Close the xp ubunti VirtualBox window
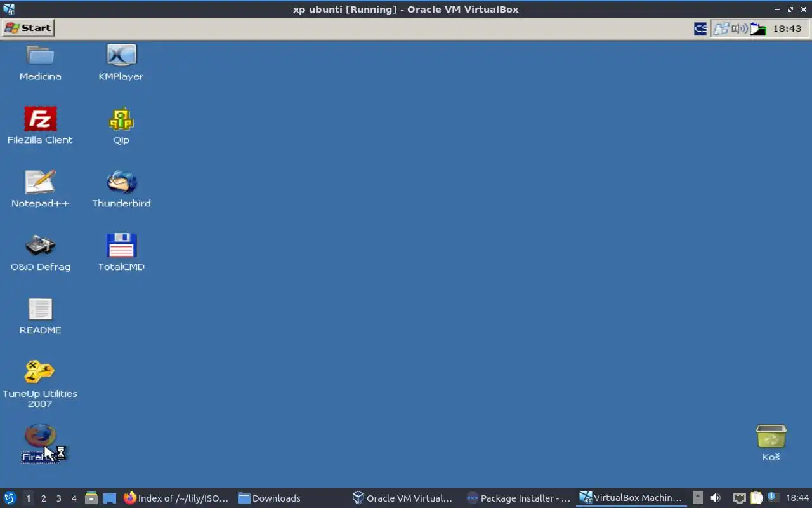 click(803, 10)
